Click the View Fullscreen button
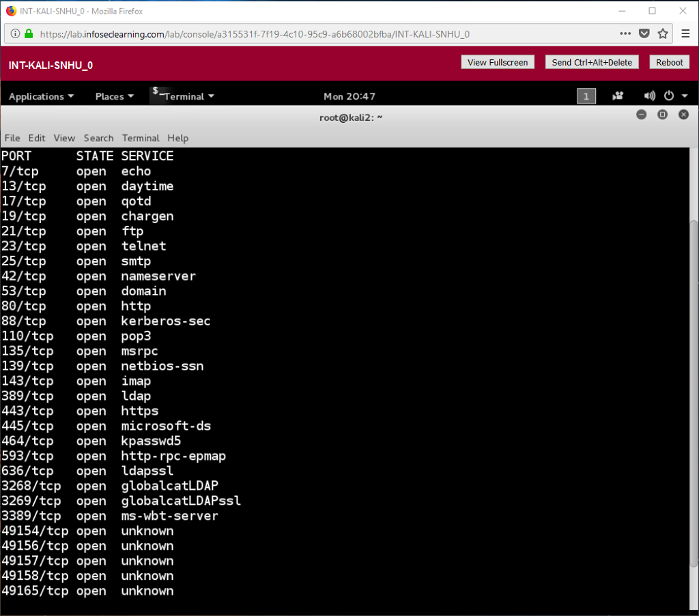Viewport: 699px width, 616px height. [x=498, y=61]
